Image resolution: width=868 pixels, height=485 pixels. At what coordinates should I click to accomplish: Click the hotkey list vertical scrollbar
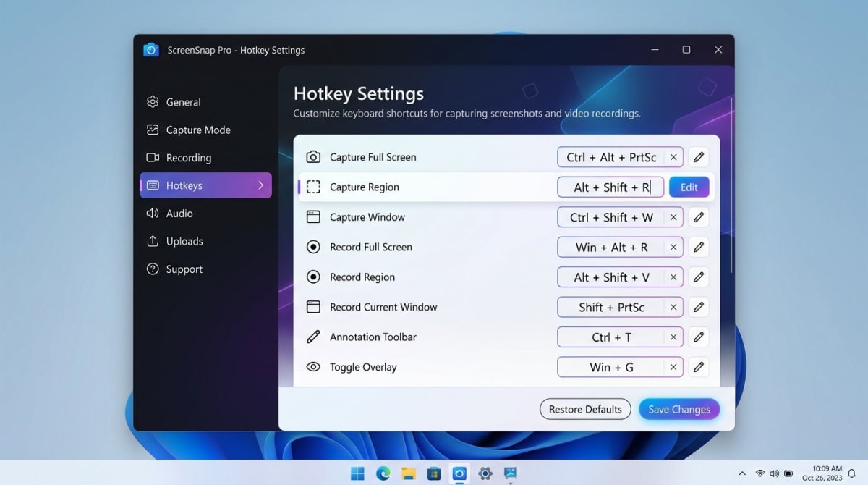(x=731, y=185)
